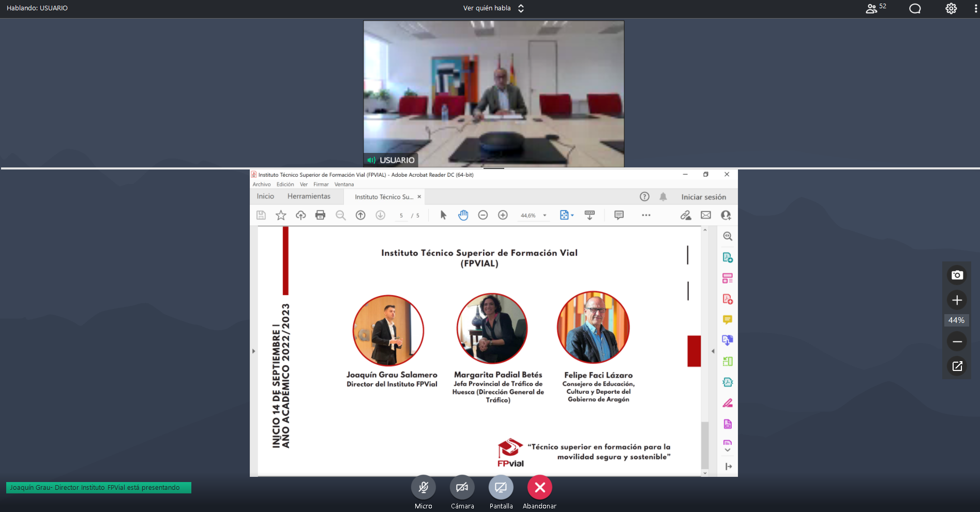Open shared screen in external window
980x512 pixels.
(957, 366)
